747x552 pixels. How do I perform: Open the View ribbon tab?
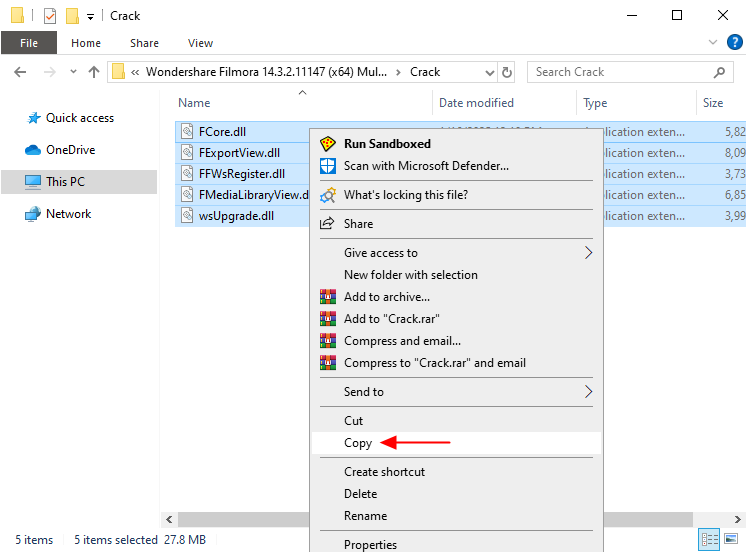tap(200, 43)
